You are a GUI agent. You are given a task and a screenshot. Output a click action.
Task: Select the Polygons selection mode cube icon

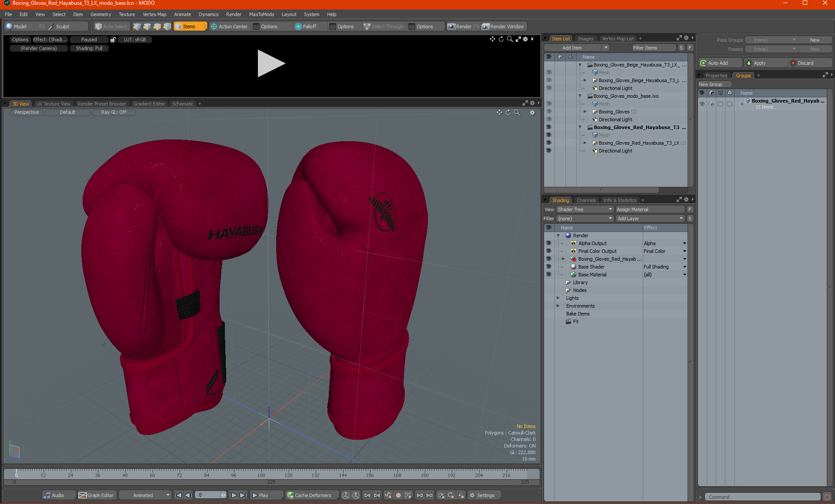tap(157, 27)
